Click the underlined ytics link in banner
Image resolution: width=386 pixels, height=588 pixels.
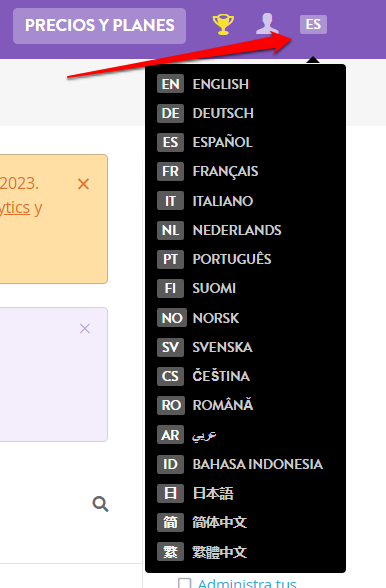pos(15,208)
